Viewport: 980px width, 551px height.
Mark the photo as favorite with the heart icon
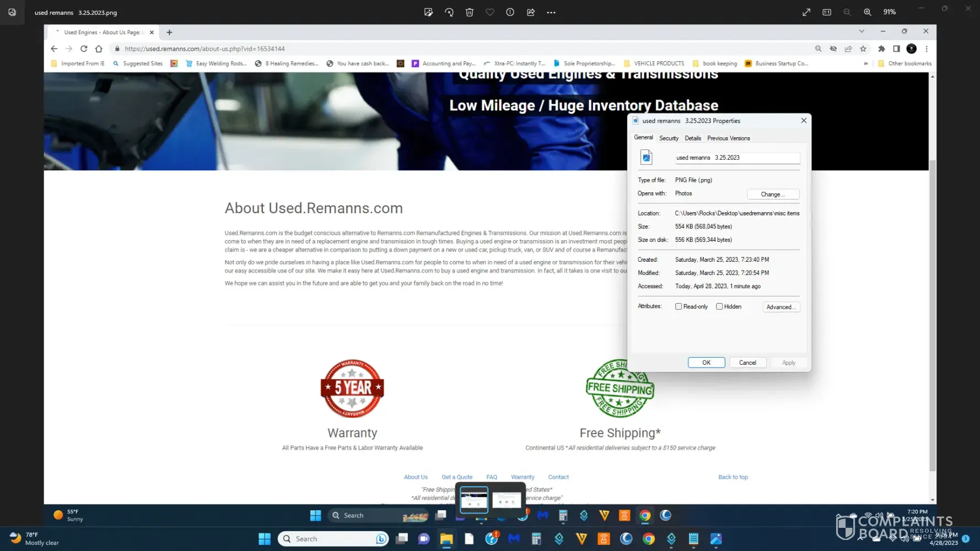coord(490,12)
